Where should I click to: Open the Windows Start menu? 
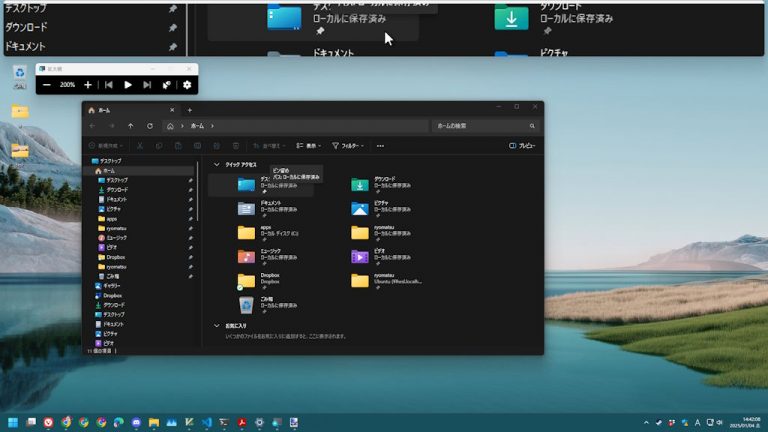tap(13, 422)
